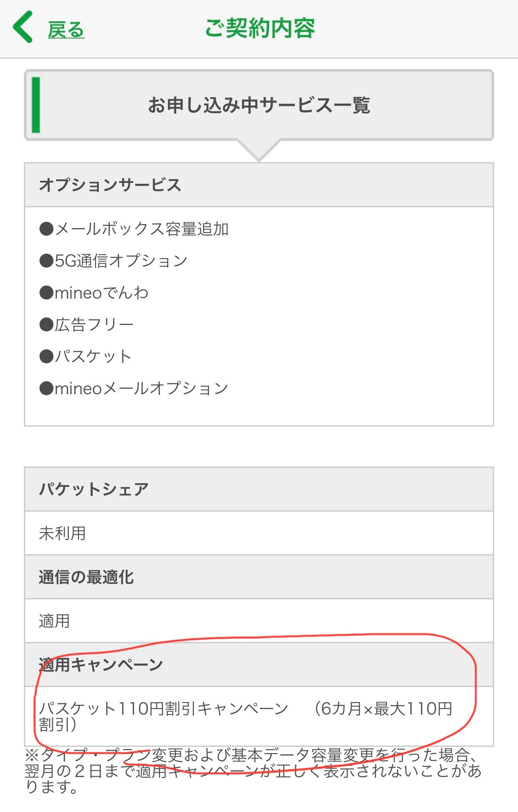Select the オプションサービス section header
Viewport: 518px width, 812px height.
pos(110,185)
